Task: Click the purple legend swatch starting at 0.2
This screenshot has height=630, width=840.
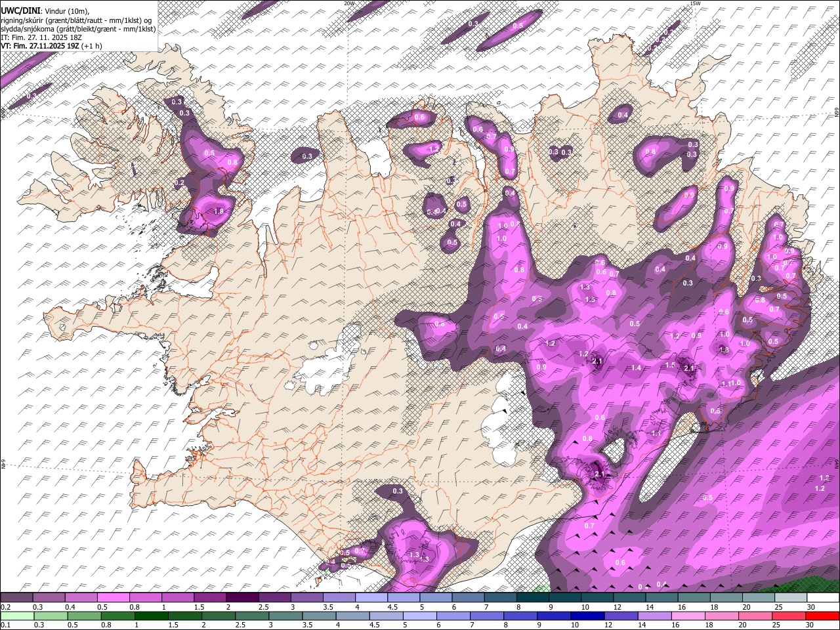Action: [16, 598]
